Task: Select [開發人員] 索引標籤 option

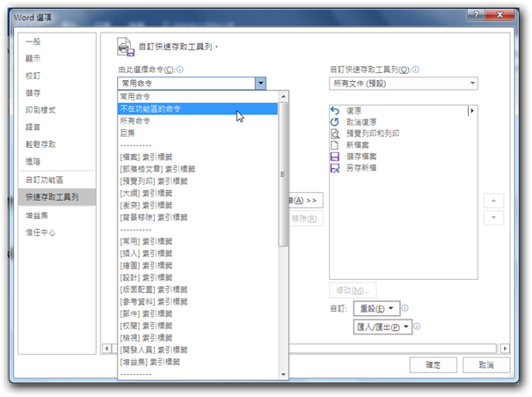Action: pyautogui.click(x=198, y=349)
